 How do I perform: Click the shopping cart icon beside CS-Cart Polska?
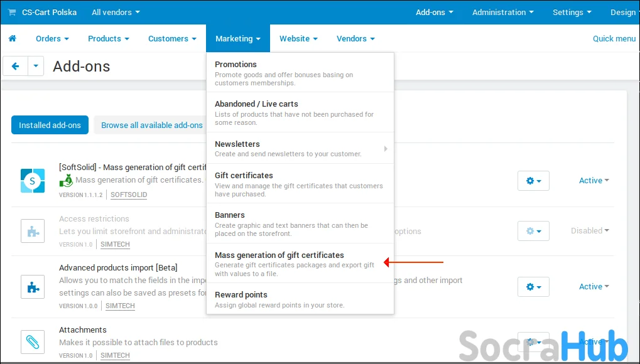[x=12, y=13]
